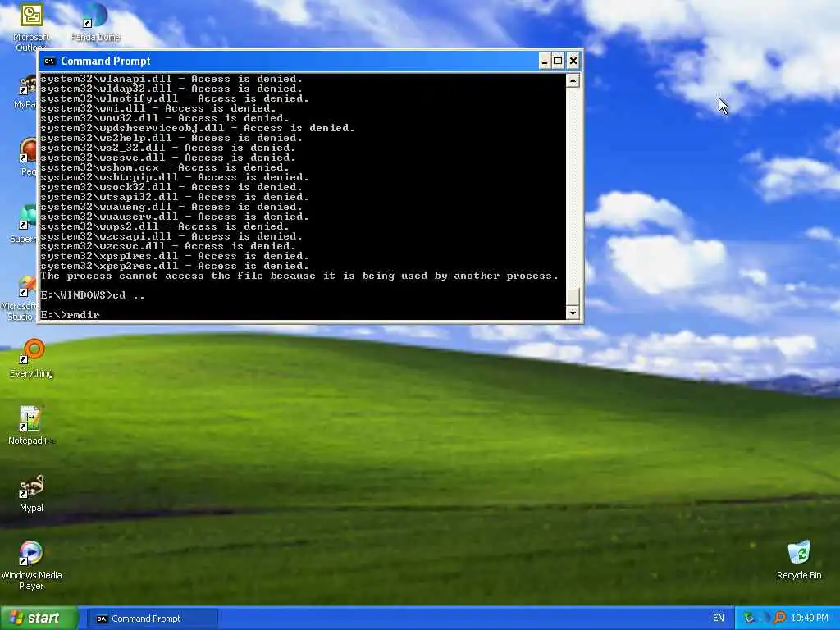Click the 'wsock32.dll' output line
This screenshot has height=630, width=840.
pyautogui.click(x=171, y=187)
